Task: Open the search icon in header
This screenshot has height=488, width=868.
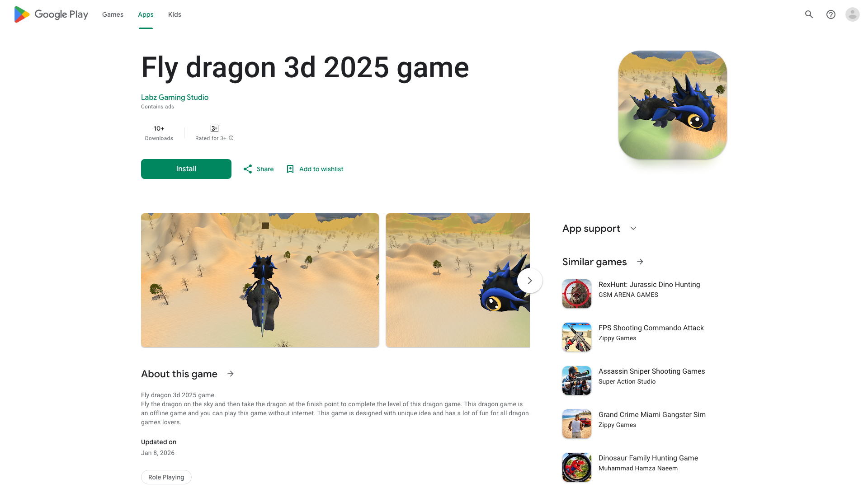Action: (x=809, y=14)
